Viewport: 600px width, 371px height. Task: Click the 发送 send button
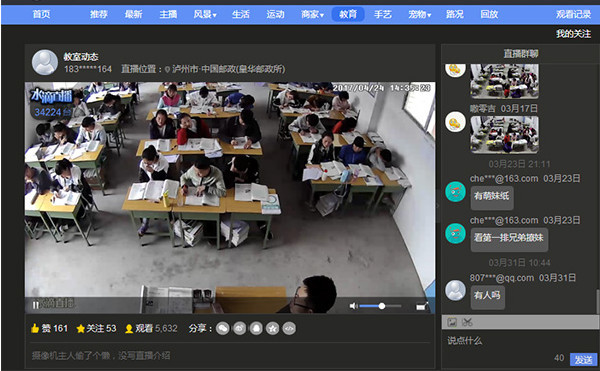point(583,360)
